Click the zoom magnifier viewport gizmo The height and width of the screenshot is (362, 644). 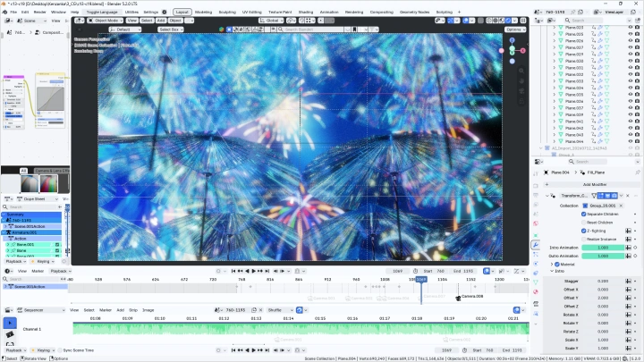(521, 71)
